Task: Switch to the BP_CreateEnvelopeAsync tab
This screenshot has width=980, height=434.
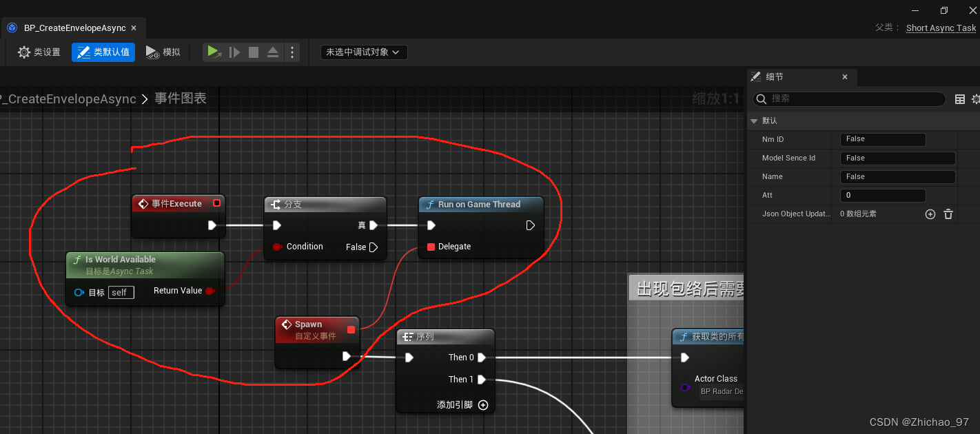Action: [74, 28]
